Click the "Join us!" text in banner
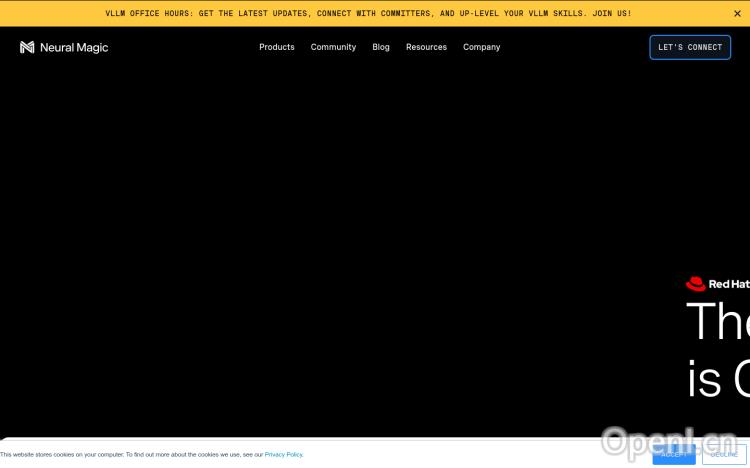The width and height of the screenshot is (750, 468). pos(610,13)
